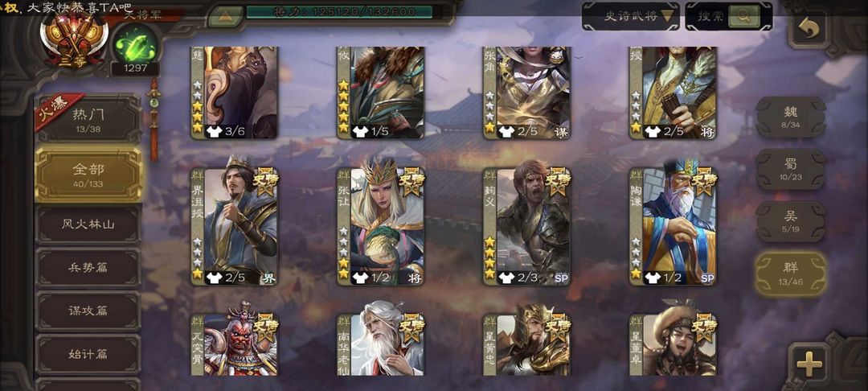Click the shirt skin icon on 陶谦's card

pyautogui.click(x=653, y=278)
